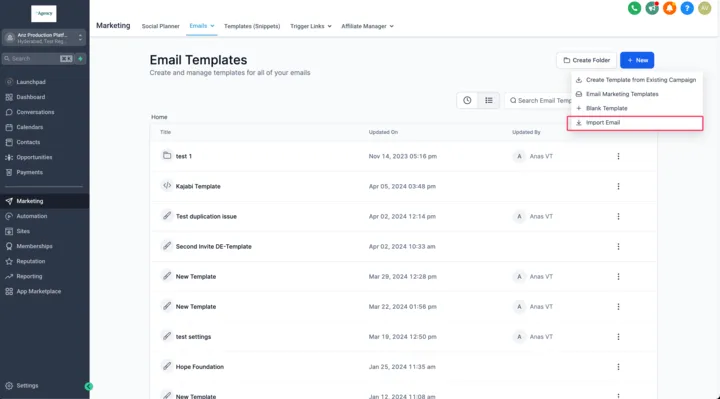Click the sidebar Search field
This screenshot has width=720, height=399.
tap(38, 59)
